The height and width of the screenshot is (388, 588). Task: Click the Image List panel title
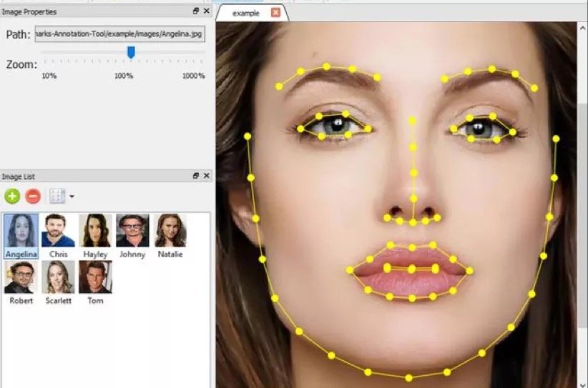point(19,176)
